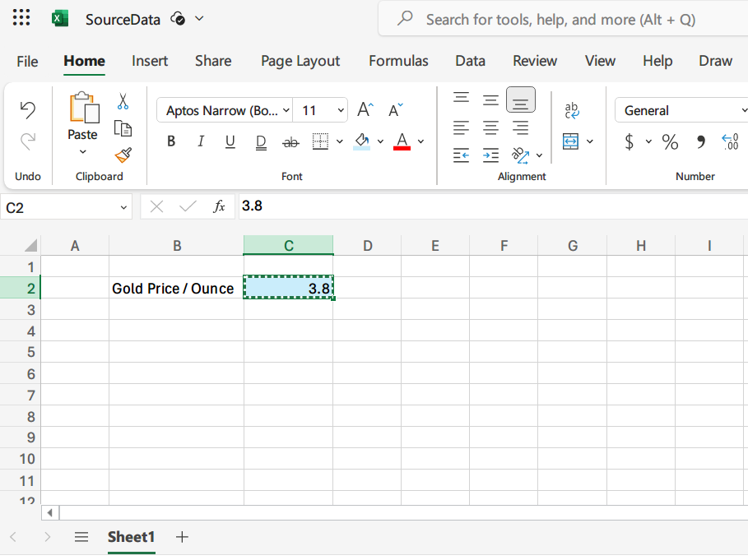Open the red Font Color swatch

coord(402,141)
